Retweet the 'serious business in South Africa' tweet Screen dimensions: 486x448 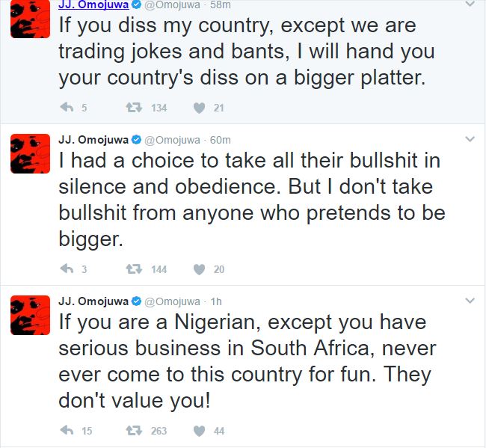135,431
